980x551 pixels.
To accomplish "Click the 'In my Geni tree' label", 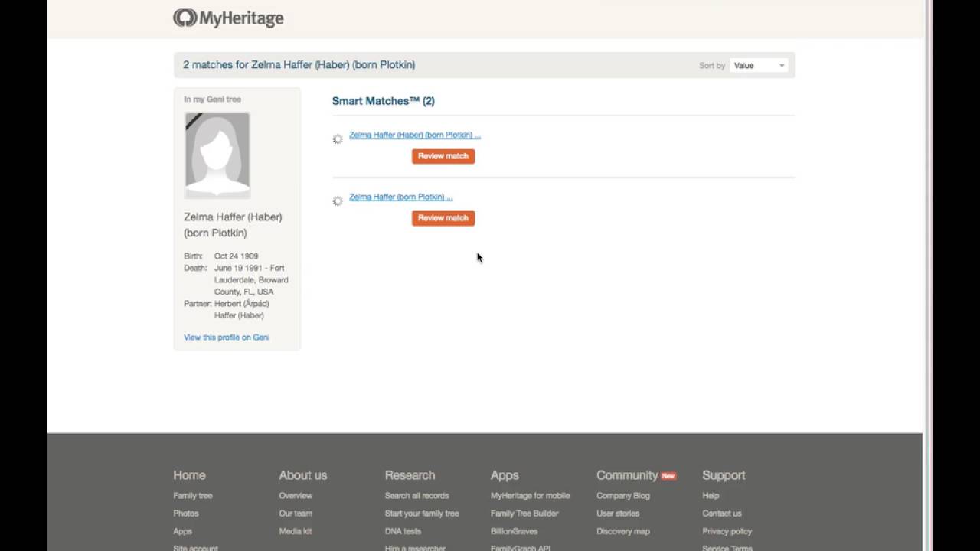I will 213,99.
